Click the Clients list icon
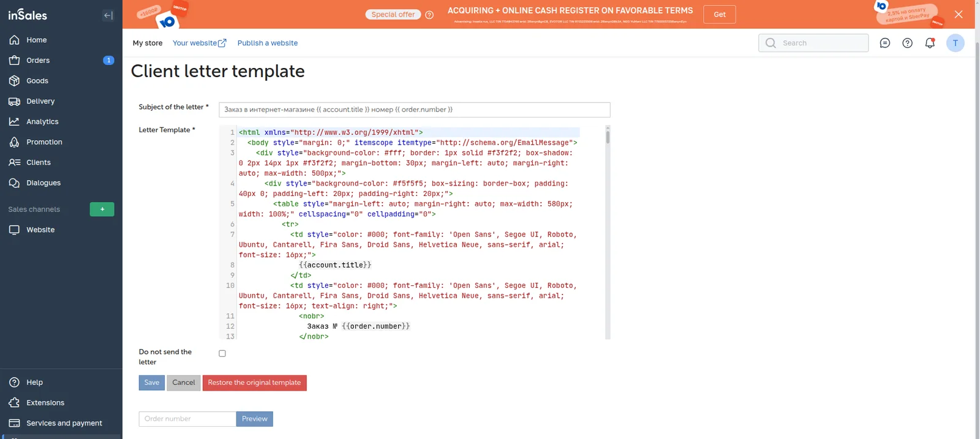 (14, 162)
